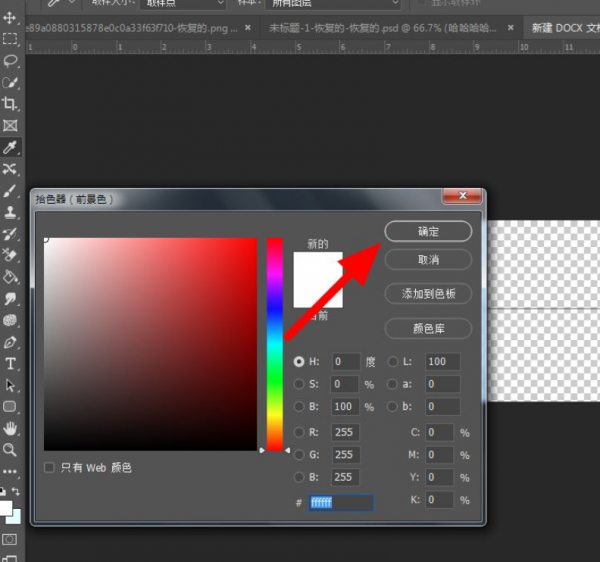Select the Quick Selection tool
The width and height of the screenshot is (600, 562).
(10, 82)
